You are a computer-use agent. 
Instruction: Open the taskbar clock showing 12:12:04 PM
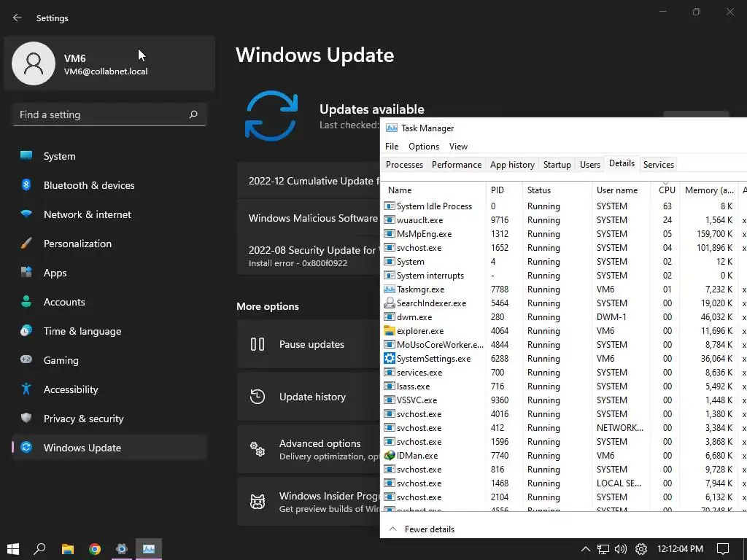point(680,549)
